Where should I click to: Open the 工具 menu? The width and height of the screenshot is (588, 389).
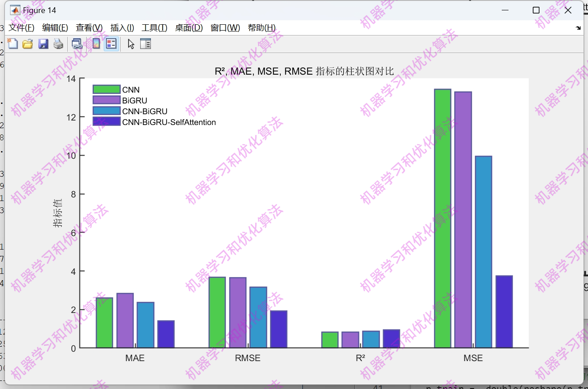[x=154, y=27]
